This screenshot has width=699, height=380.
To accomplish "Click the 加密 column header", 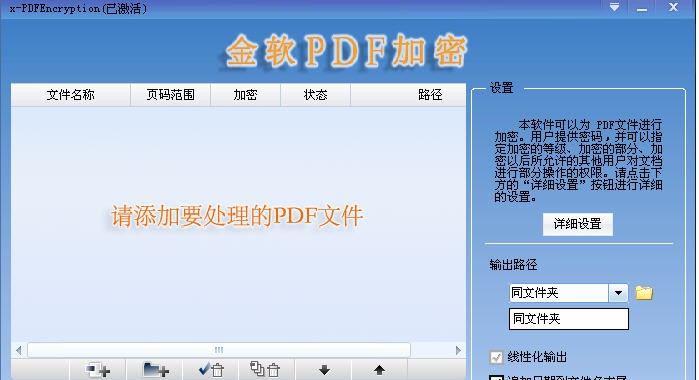I will (x=246, y=95).
